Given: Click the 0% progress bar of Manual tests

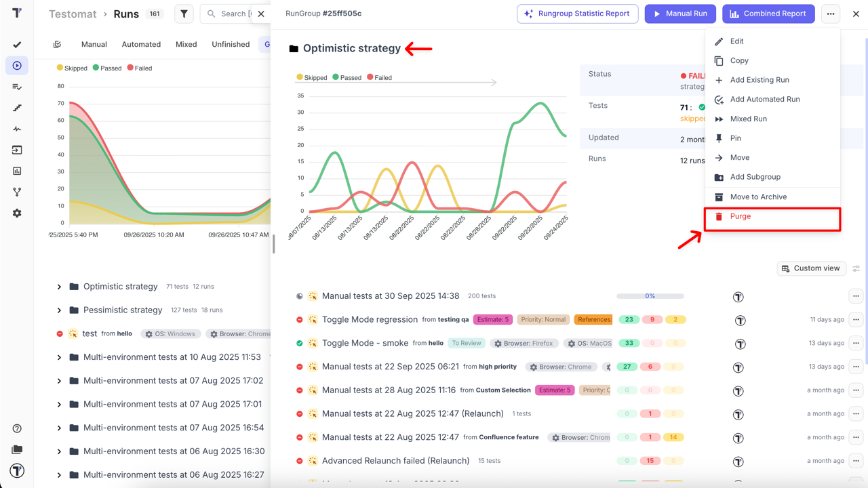Looking at the screenshot, I should [x=650, y=296].
